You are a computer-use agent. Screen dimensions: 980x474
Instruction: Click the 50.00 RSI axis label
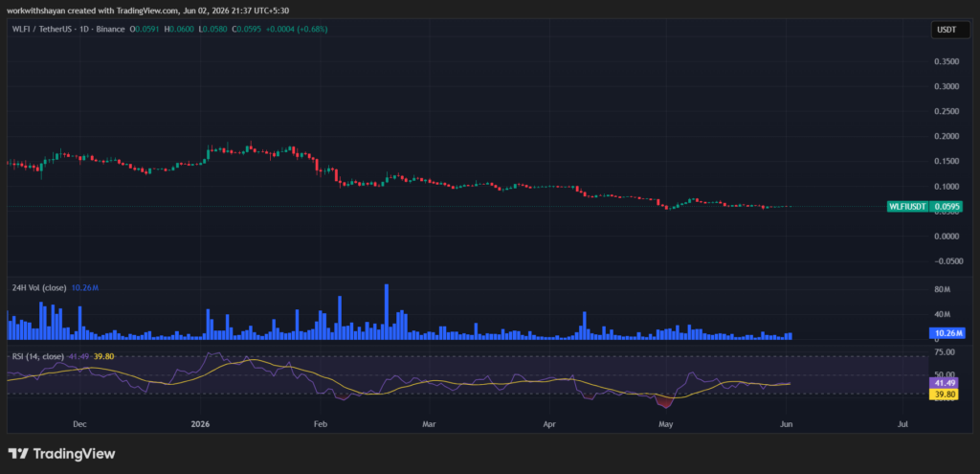point(944,374)
